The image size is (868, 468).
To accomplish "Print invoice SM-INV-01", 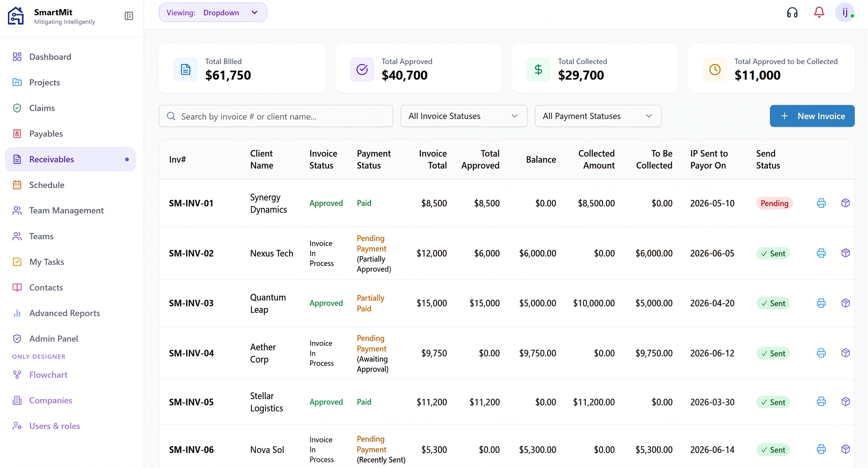I will pos(821,203).
